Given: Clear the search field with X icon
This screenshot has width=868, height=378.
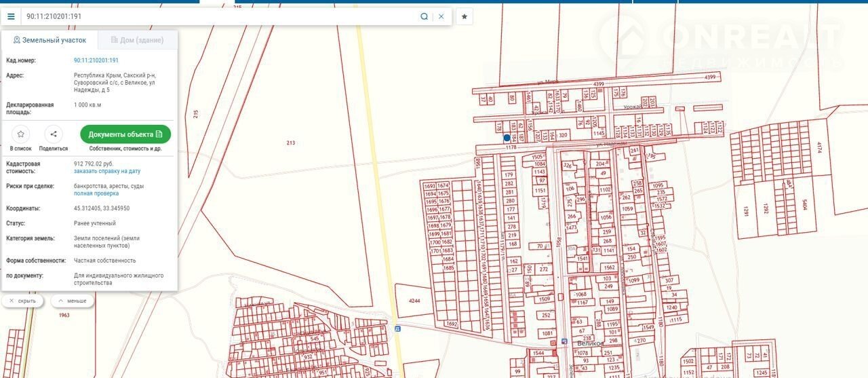Looking at the screenshot, I should (441, 16).
